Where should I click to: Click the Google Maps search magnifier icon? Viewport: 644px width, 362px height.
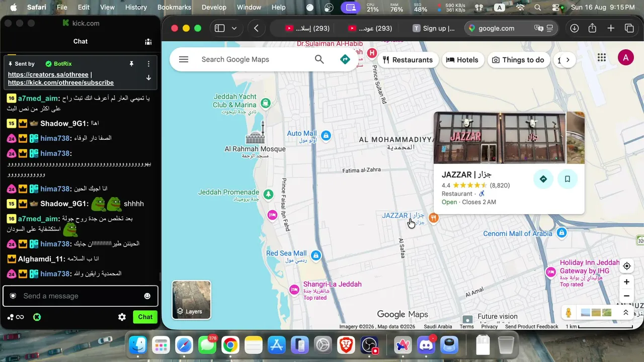(319, 59)
